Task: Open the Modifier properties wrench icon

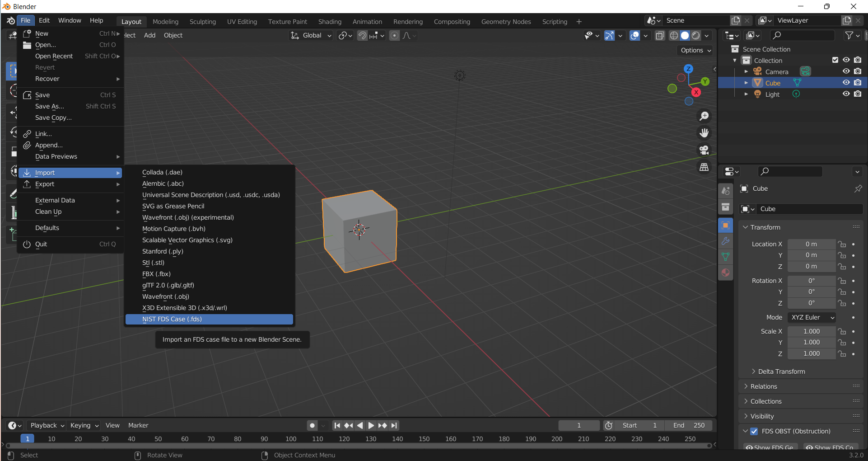Action: tap(726, 241)
